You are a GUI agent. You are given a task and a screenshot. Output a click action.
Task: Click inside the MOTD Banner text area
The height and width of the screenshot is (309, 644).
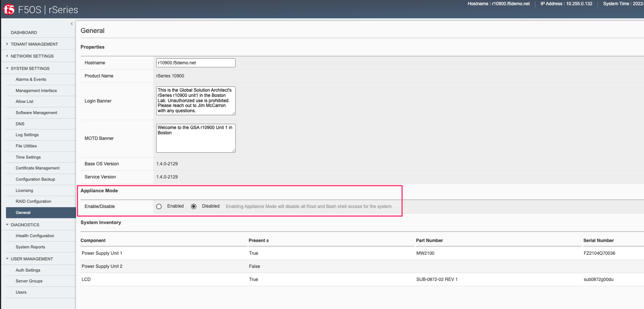click(x=196, y=138)
